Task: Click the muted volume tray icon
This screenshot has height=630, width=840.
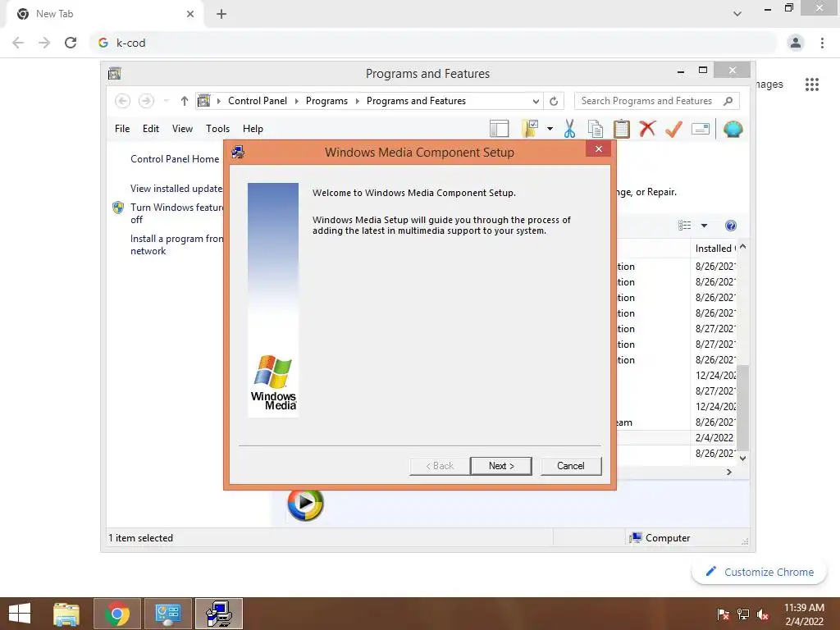Action: coord(763,614)
